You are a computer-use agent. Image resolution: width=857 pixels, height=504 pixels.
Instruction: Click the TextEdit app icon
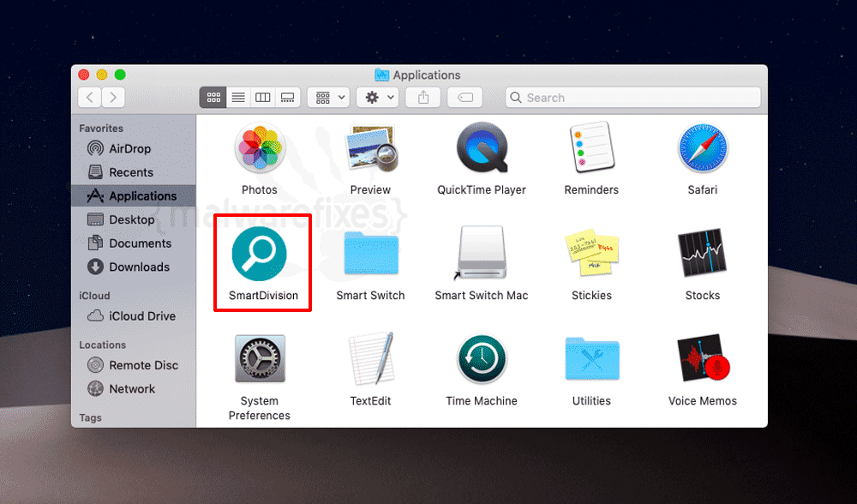click(x=371, y=358)
